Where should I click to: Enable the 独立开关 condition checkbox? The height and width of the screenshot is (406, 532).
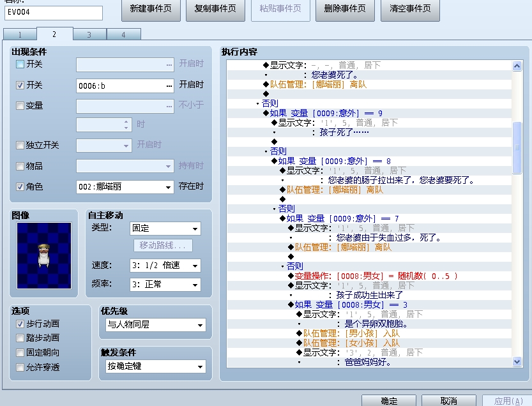coord(20,145)
